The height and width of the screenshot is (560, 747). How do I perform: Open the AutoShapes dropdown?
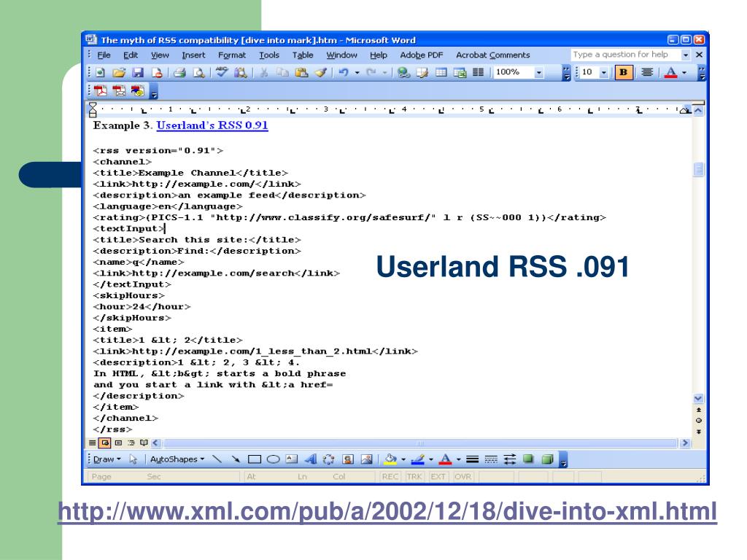[x=177, y=459]
